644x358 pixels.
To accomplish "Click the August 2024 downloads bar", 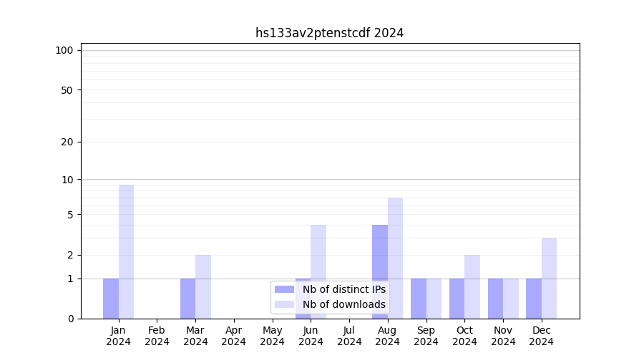I will 395,258.
